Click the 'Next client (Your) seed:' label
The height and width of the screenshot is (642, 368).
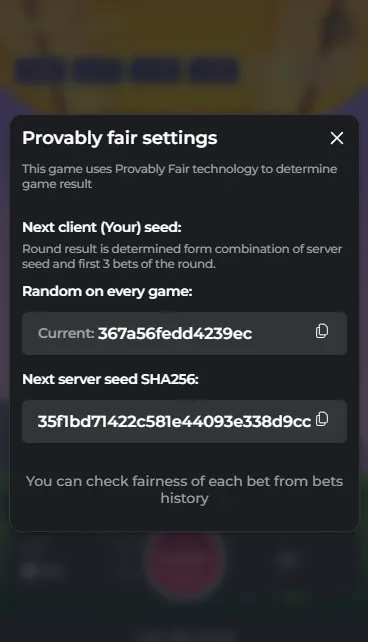point(102,227)
